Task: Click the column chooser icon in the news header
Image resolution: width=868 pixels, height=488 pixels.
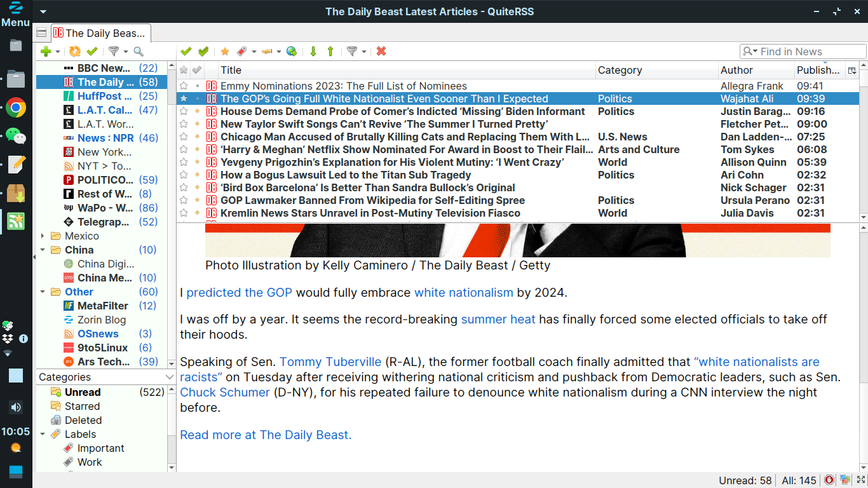Action: tap(853, 71)
